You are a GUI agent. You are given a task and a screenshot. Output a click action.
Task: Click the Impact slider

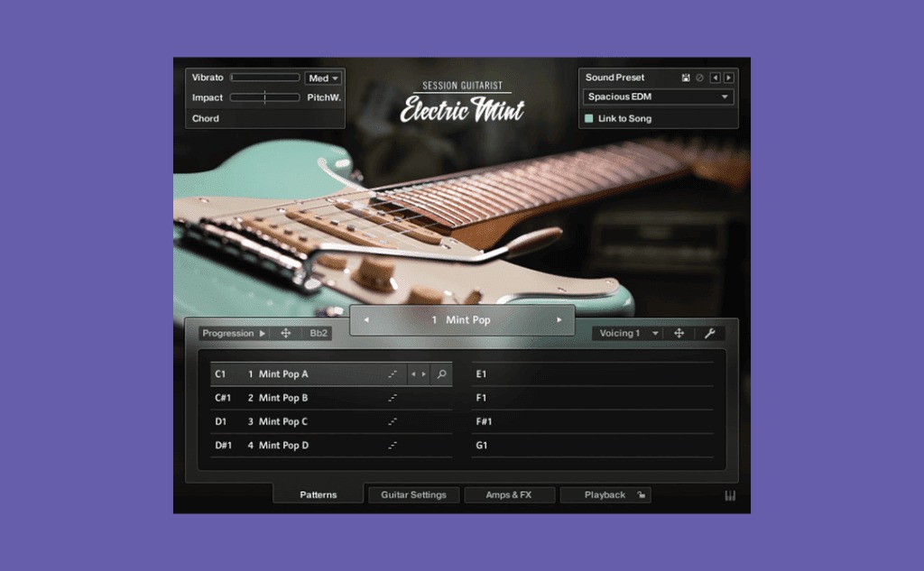click(264, 97)
